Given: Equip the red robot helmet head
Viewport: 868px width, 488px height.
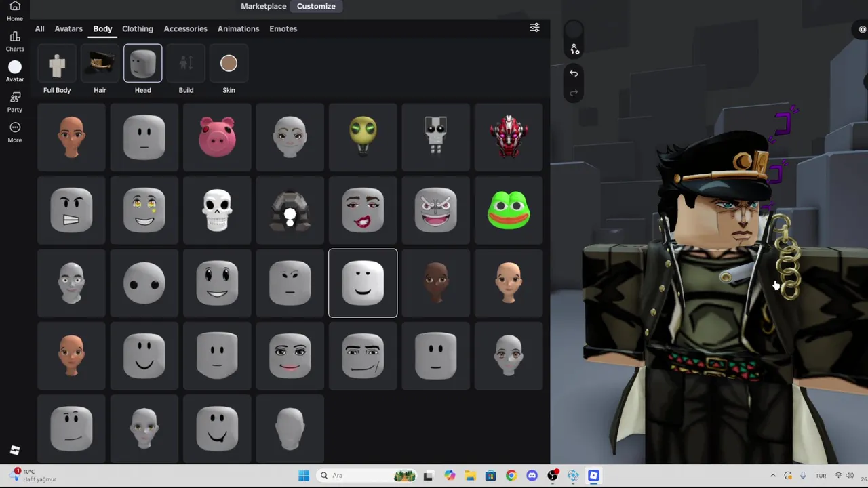Looking at the screenshot, I should (509, 137).
